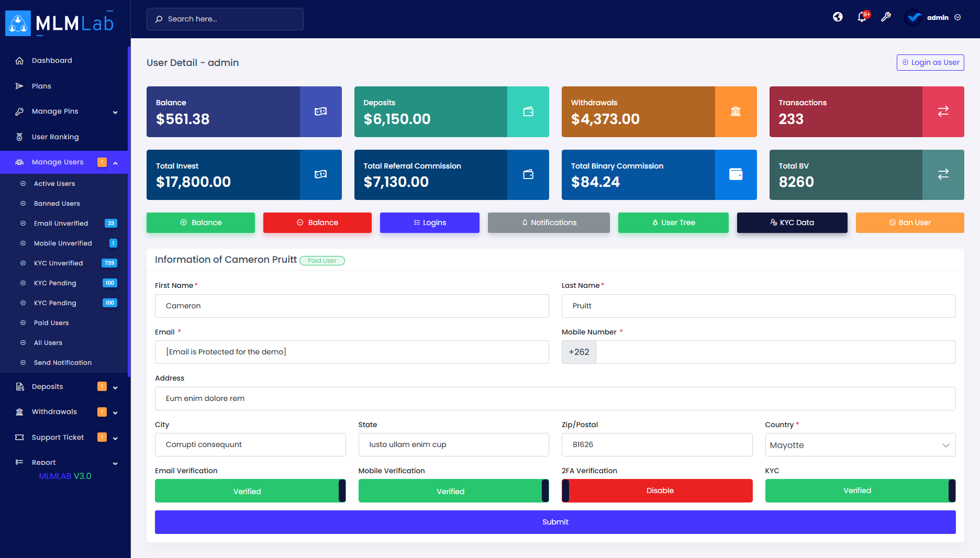
Task: Click the red subtract Balance button
Action: click(x=317, y=222)
